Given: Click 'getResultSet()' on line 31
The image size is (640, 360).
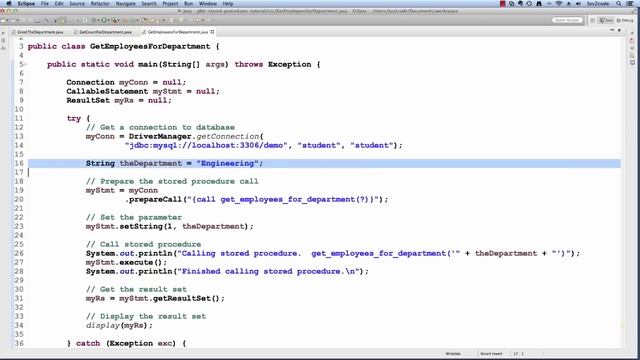Looking at the screenshot, I should [x=186, y=298].
